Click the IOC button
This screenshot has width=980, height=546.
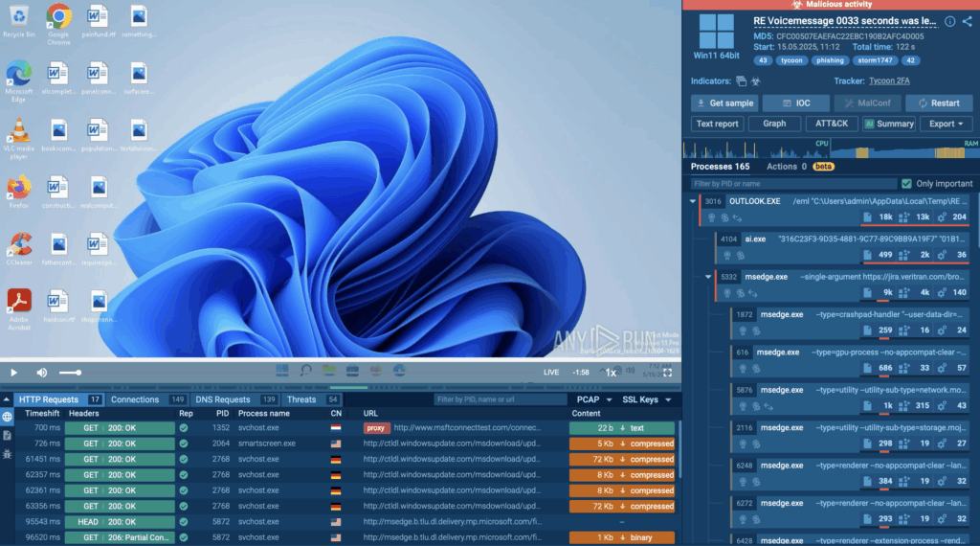click(796, 103)
